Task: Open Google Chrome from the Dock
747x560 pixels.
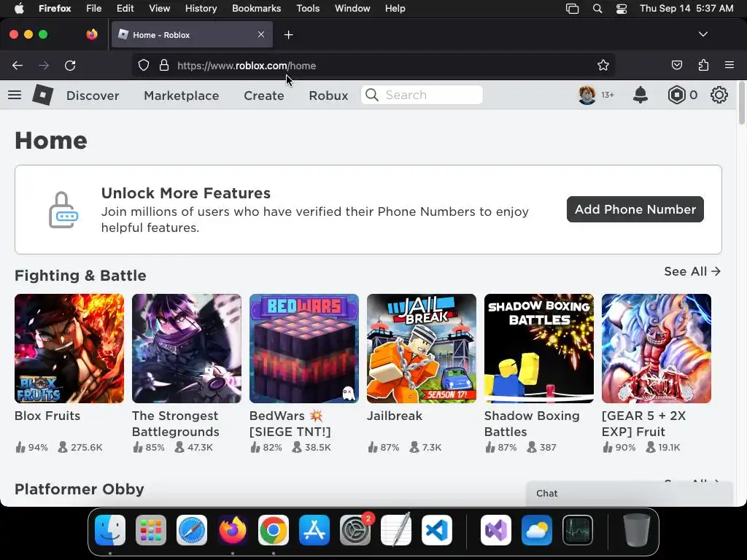Action: click(x=274, y=530)
